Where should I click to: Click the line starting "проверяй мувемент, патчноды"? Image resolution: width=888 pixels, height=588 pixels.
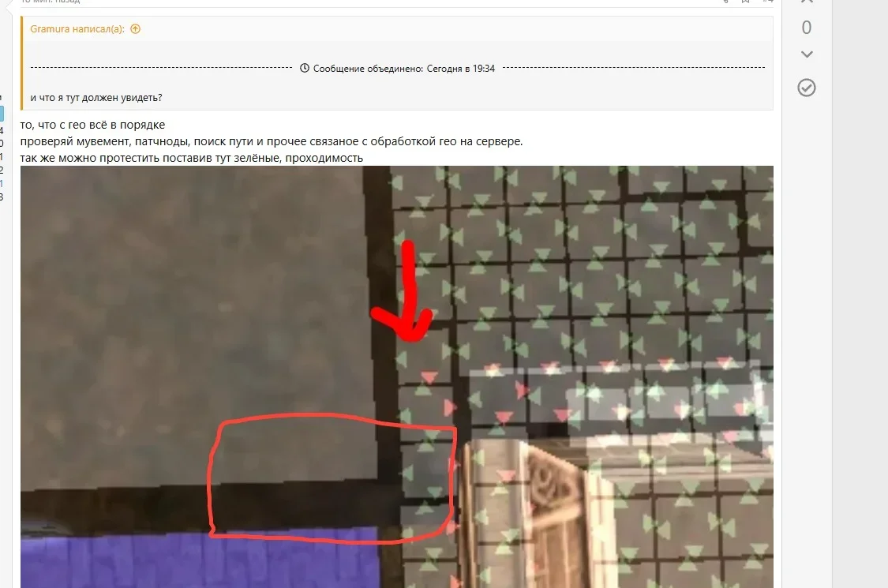coord(272,141)
